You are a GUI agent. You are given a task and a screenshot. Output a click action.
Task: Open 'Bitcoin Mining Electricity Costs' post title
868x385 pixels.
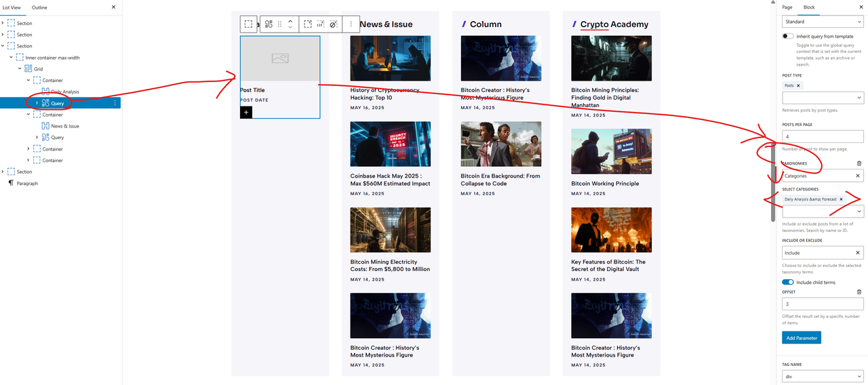390,266
